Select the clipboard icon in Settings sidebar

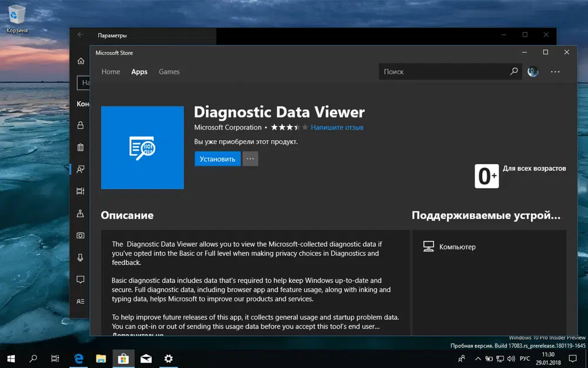pyautogui.click(x=80, y=147)
